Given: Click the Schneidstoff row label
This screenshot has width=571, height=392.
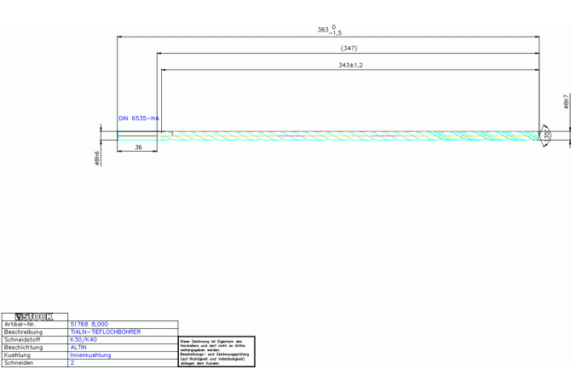Looking at the screenshot, I should pos(22,339).
